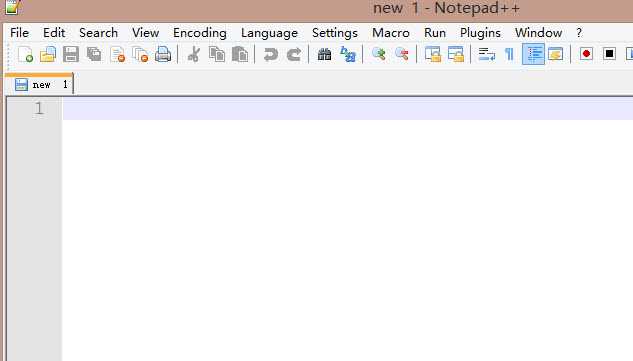Copy selection using the Copy icon

[217, 54]
